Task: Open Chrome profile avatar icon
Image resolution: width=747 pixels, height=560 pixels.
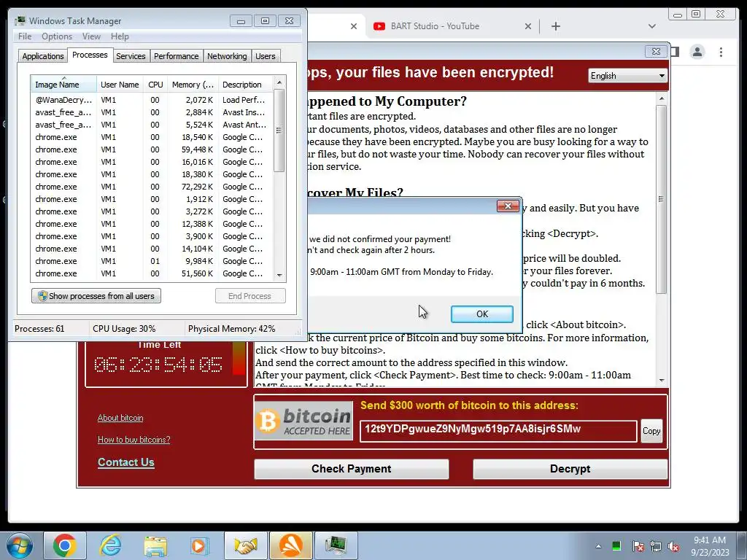Action: click(x=697, y=52)
